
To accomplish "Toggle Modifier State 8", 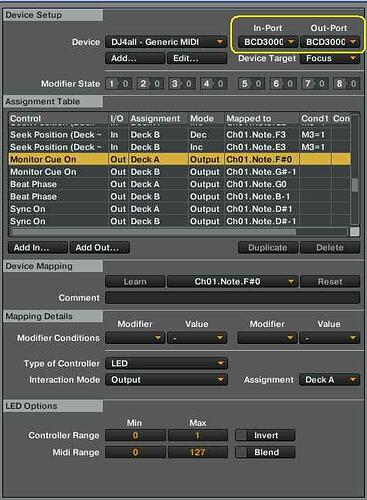I will pyautogui.click(x=346, y=84).
